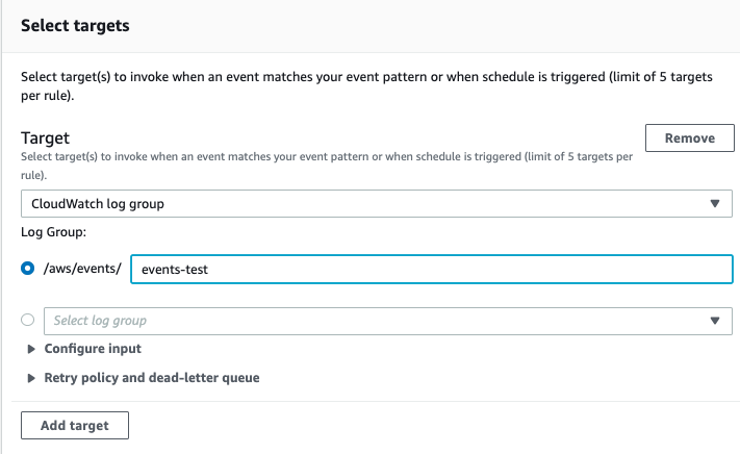Select the /aws/events/ radio button
741x454 pixels.
point(27,268)
